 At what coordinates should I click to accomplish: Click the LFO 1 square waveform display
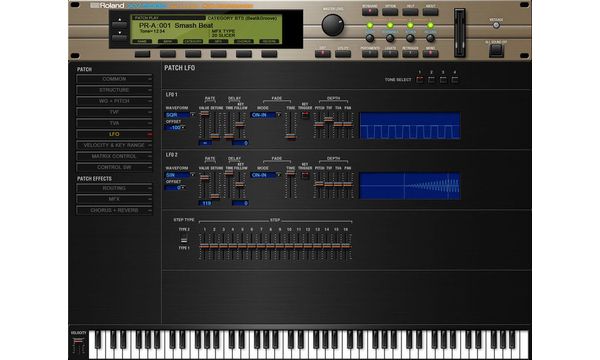(x=410, y=125)
